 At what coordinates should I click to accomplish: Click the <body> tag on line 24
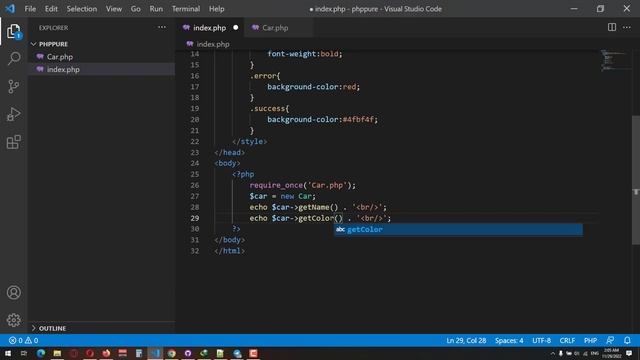pos(227,163)
